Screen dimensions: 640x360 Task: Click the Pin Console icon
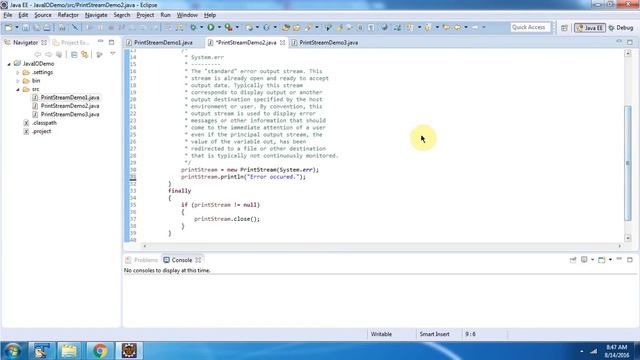(573, 260)
